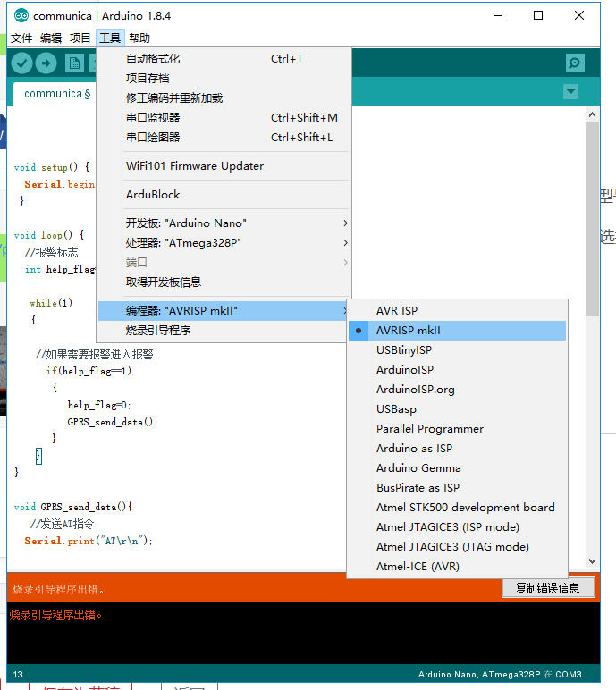Choose 项目存档 from the tools menu
The image size is (616, 690).
click(x=224, y=79)
